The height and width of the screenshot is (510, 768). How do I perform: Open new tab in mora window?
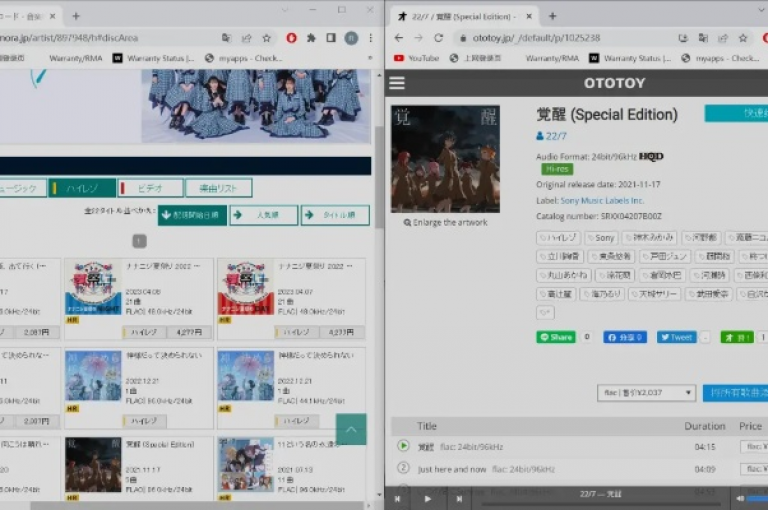click(x=76, y=16)
